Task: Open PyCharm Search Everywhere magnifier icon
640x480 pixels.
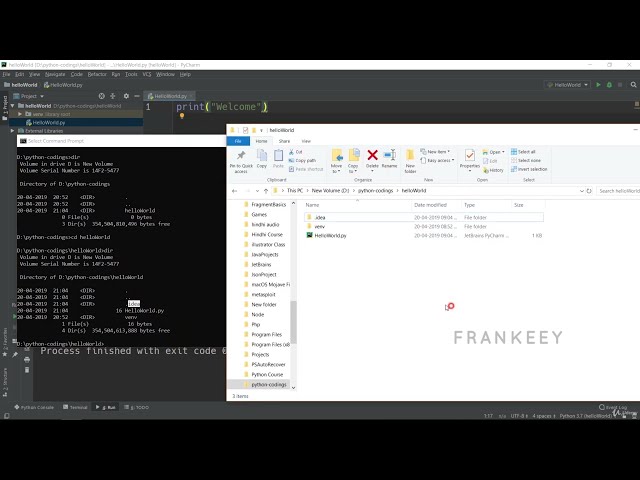Action: (x=633, y=85)
